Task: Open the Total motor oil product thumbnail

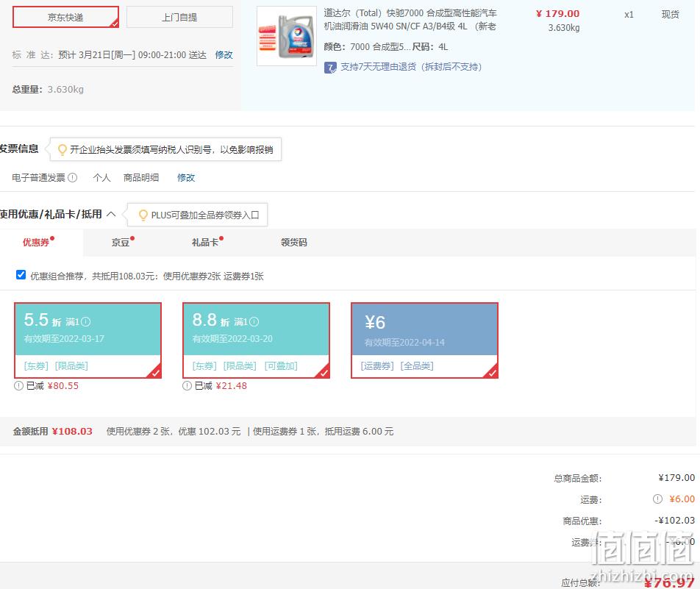Action: (x=287, y=36)
